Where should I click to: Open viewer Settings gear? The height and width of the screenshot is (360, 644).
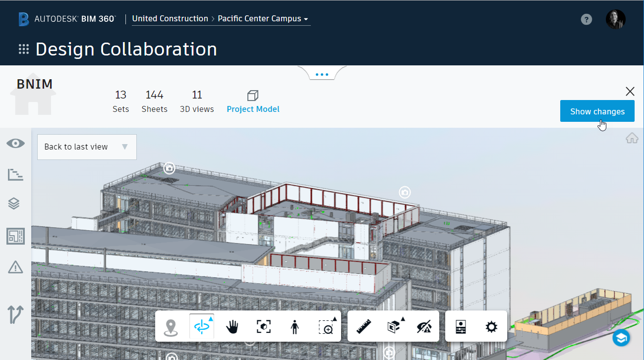click(491, 326)
